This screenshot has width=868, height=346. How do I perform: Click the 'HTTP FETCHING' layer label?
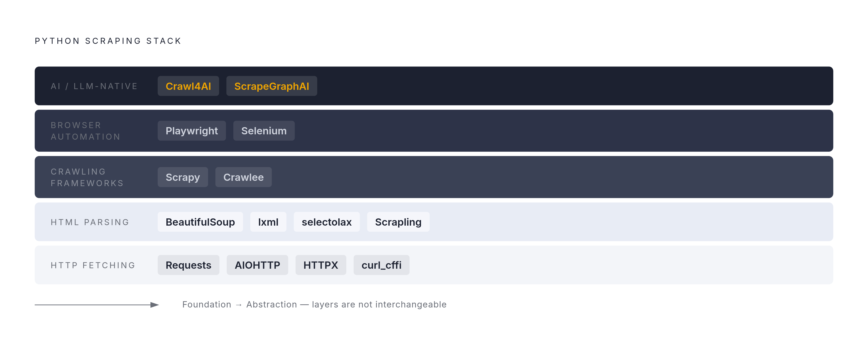93,265
